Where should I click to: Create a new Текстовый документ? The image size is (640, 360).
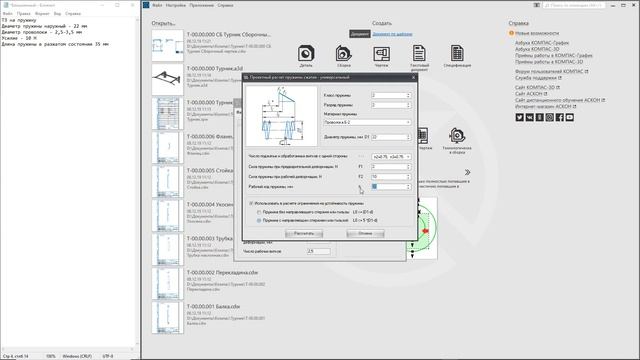click(419, 58)
